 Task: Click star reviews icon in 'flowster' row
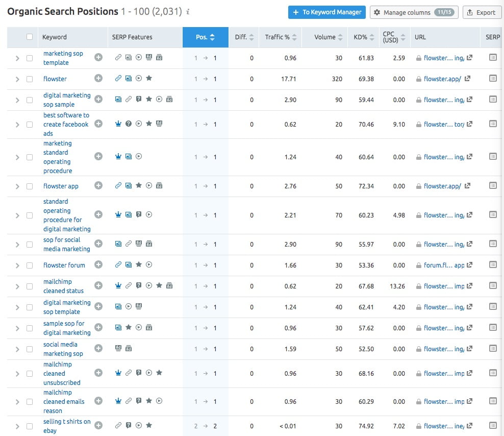point(149,78)
